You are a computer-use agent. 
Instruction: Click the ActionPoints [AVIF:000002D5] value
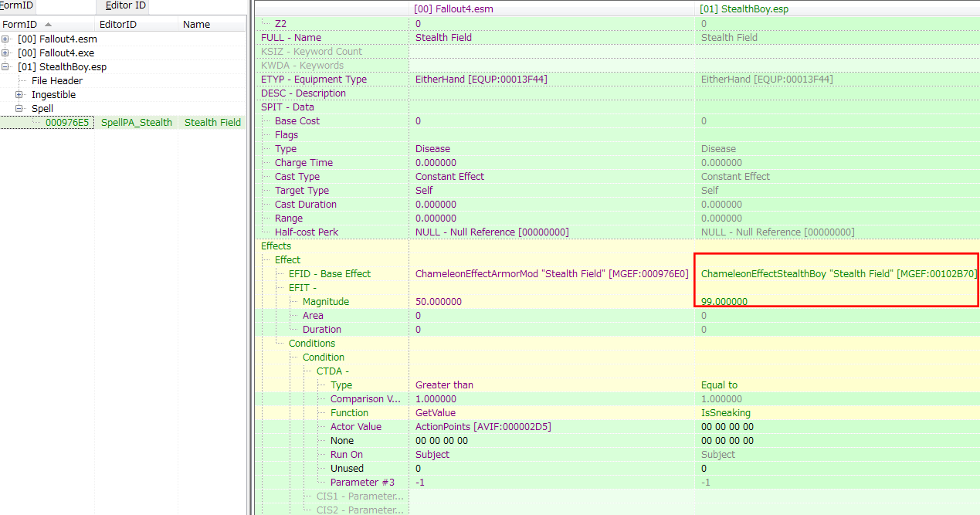pyautogui.click(x=483, y=426)
